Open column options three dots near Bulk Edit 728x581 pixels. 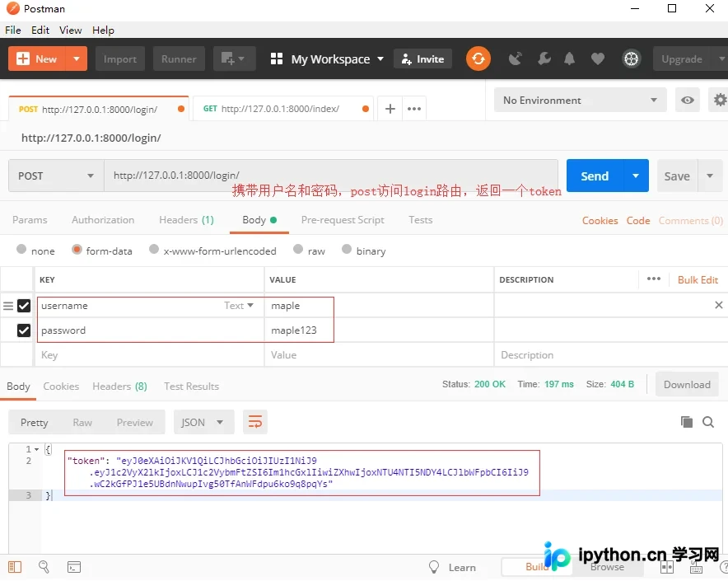pos(654,279)
